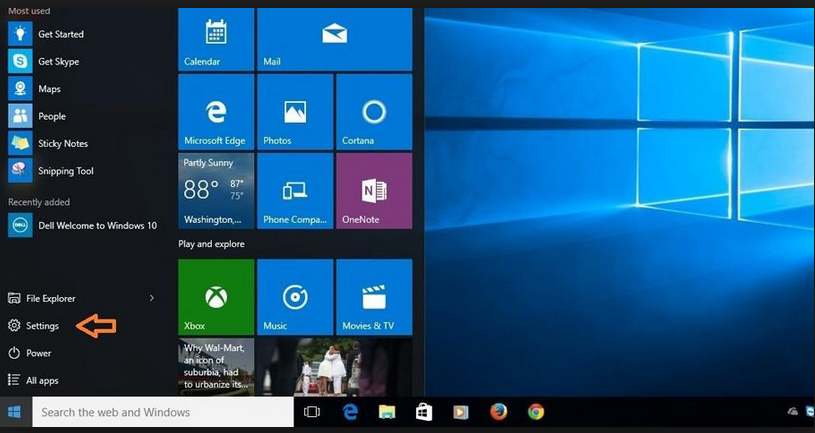Open the Maps app icon
815x433 pixels.
point(20,89)
